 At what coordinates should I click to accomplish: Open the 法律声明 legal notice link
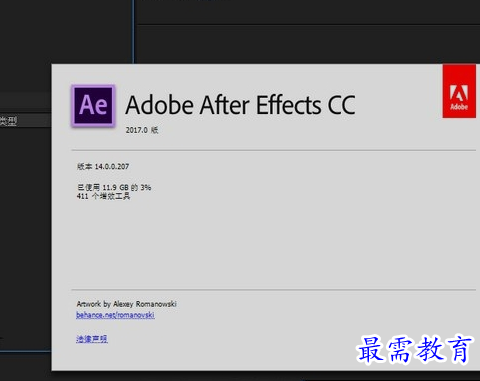point(92,339)
